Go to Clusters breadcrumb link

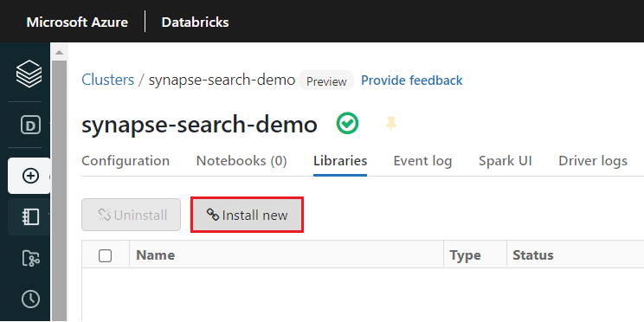coord(108,80)
